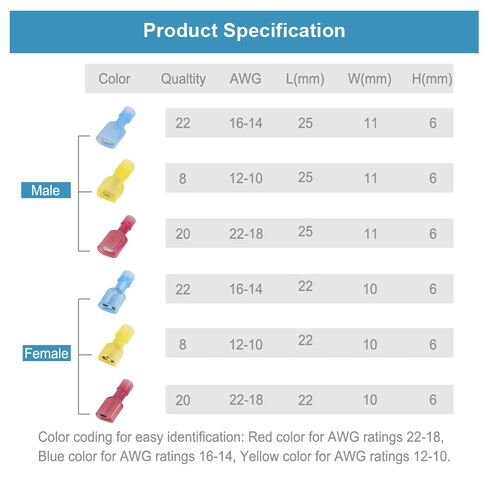Select the Male category label
Screen dimensions: 488x488
click(x=46, y=190)
